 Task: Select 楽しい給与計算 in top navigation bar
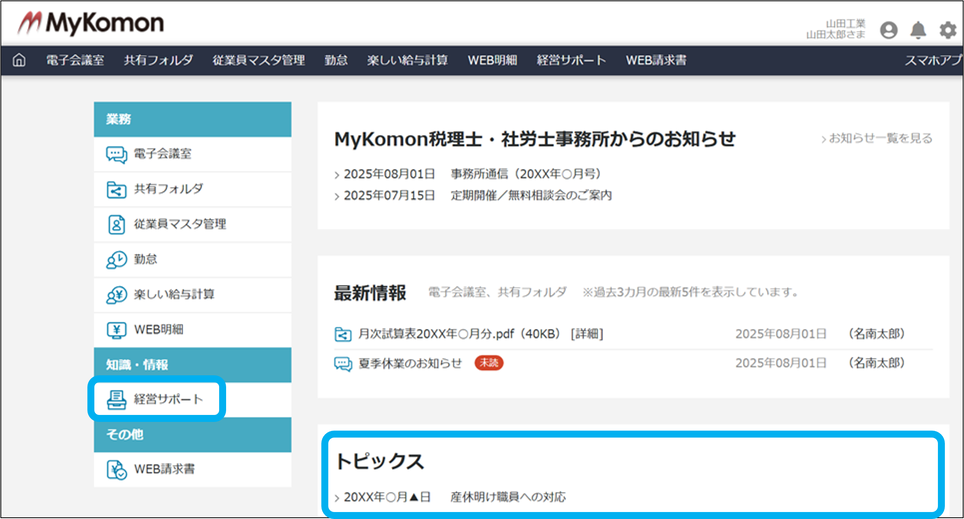pyautogui.click(x=407, y=60)
